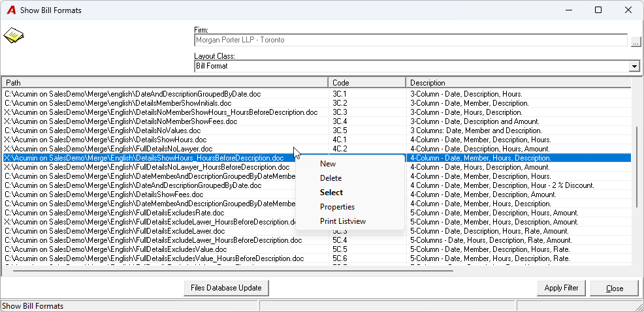Image resolution: width=644 pixels, height=312 pixels.
Task: Expand the Layout Class dropdown arrow
Action: (635, 66)
